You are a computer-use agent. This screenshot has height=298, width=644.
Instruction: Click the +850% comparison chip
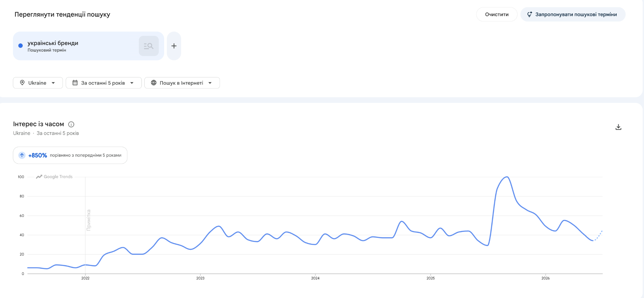point(70,155)
